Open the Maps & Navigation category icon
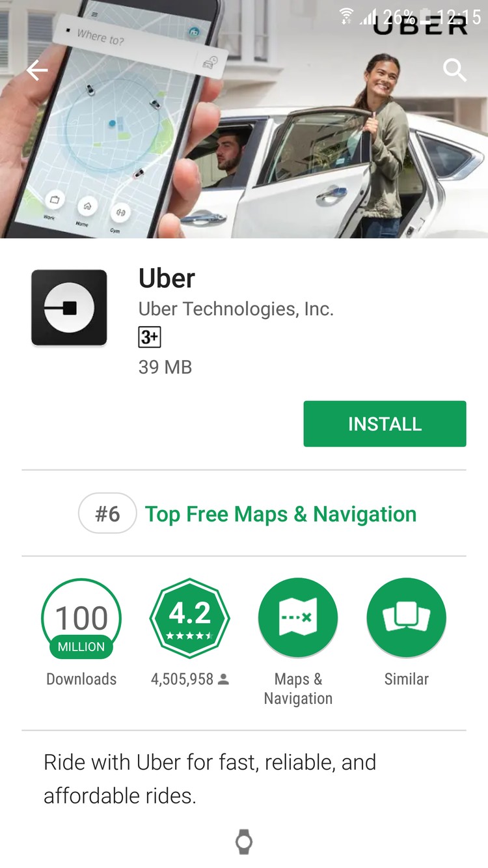The height and width of the screenshot is (868, 488). (298, 619)
